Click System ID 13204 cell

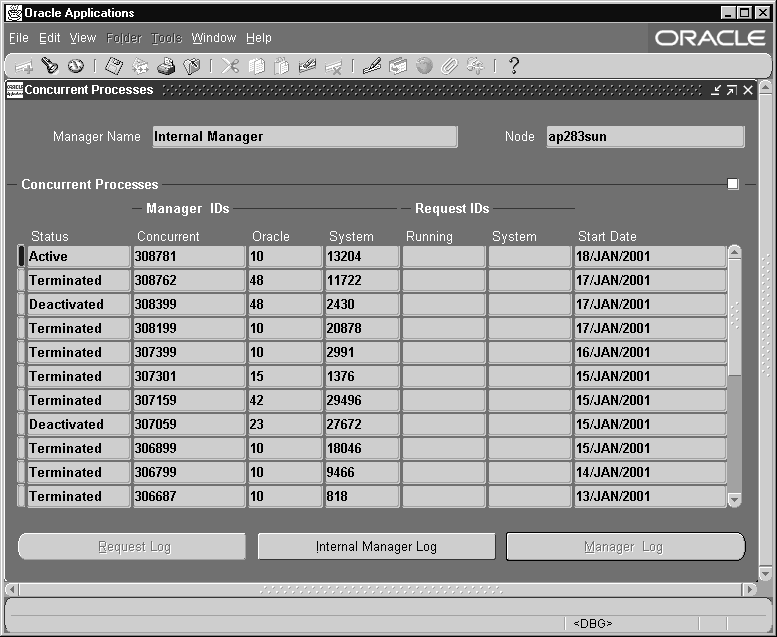click(x=362, y=256)
